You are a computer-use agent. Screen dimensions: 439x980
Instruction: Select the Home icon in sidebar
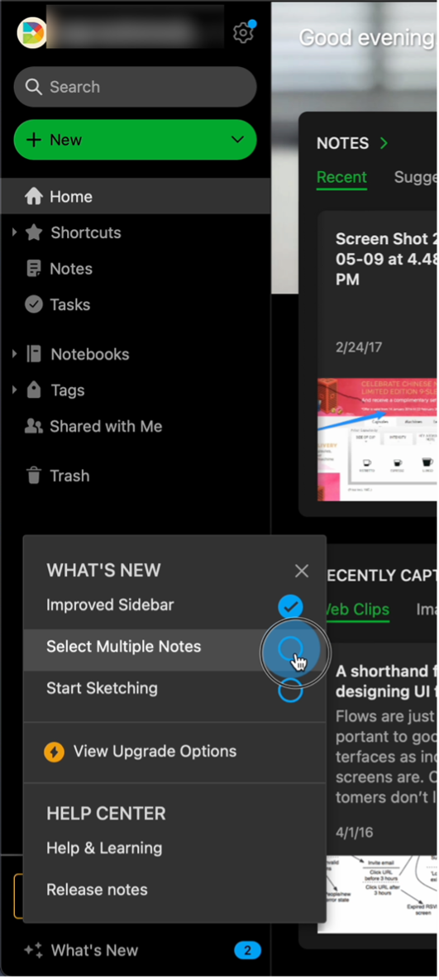point(33,196)
